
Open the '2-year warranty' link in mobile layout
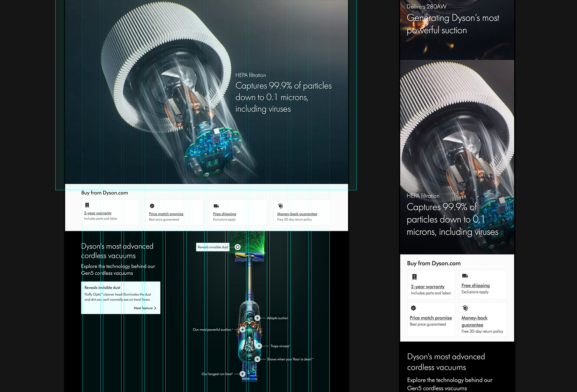point(428,287)
